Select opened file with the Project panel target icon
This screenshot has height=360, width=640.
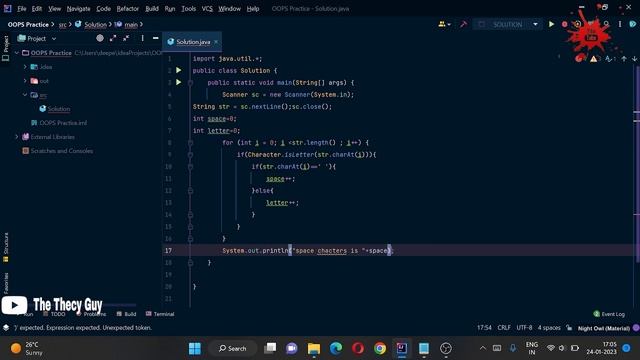pos(100,38)
